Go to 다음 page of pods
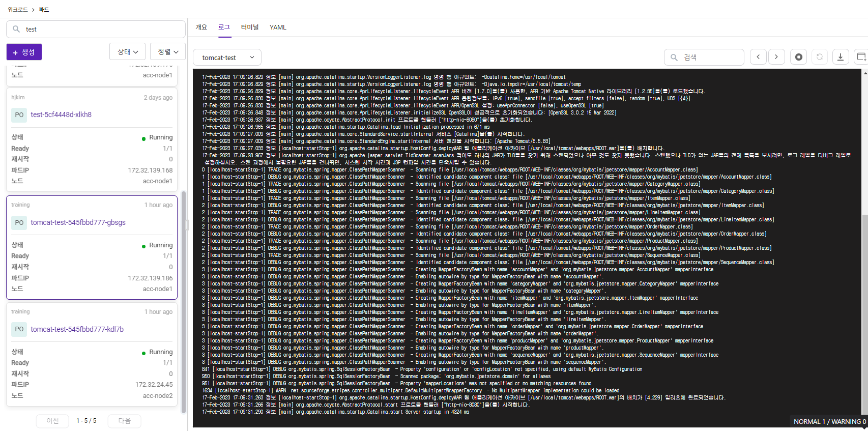Image resolution: width=868 pixels, height=431 pixels. pyautogui.click(x=125, y=421)
